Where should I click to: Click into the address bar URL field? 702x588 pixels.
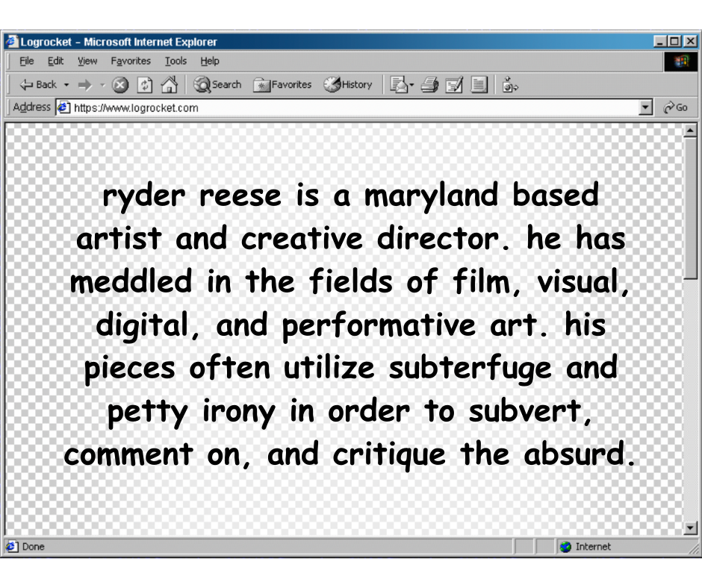pos(351,108)
